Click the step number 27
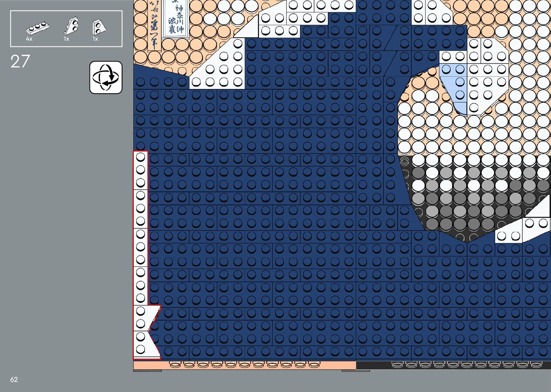The image size is (551, 392). [20, 62]
